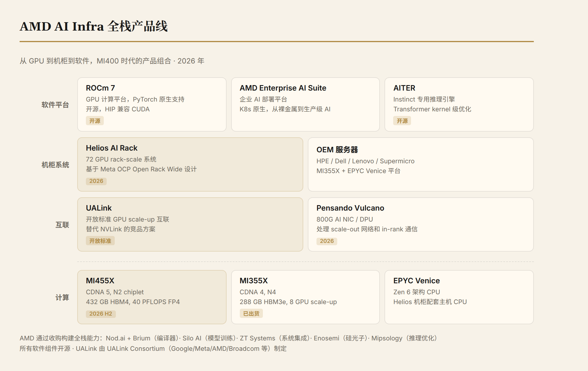Click text 'Transformer kernel 级优化'

click(x=432, y=109)
